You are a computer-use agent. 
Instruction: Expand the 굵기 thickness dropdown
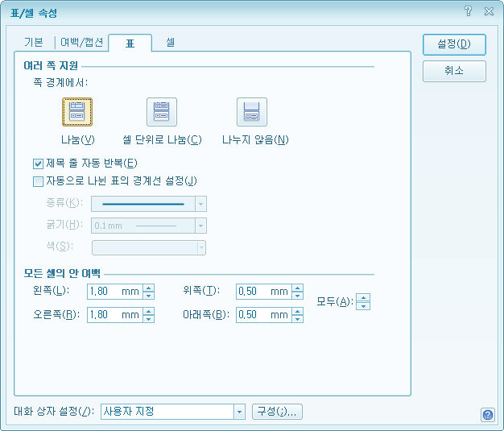pos(201,226)
